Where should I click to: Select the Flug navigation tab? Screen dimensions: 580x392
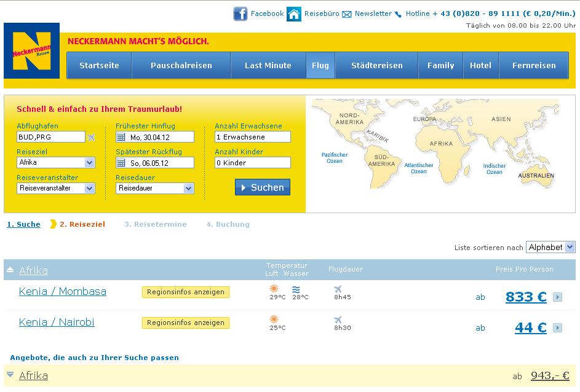click(320, 65)
